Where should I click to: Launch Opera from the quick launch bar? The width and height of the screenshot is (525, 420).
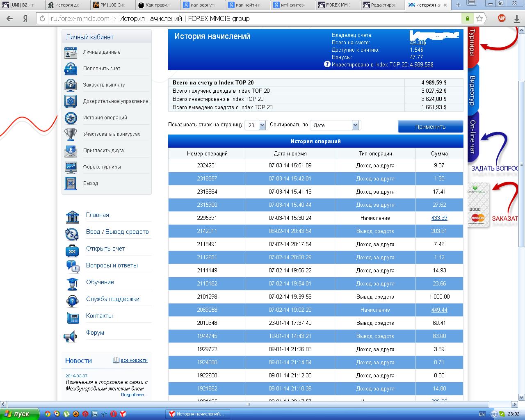pos(114,414)
